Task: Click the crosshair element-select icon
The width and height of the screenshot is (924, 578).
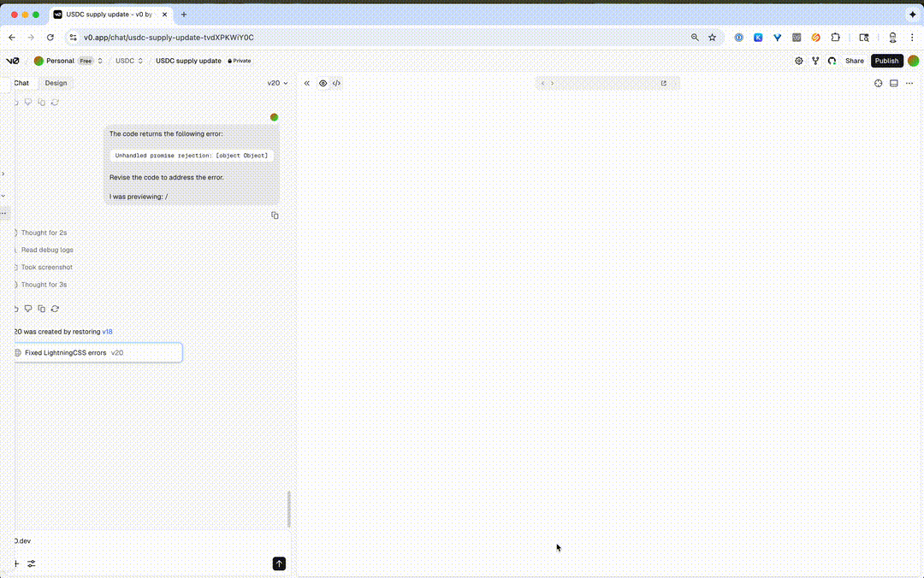Action: tap(878, 83)
